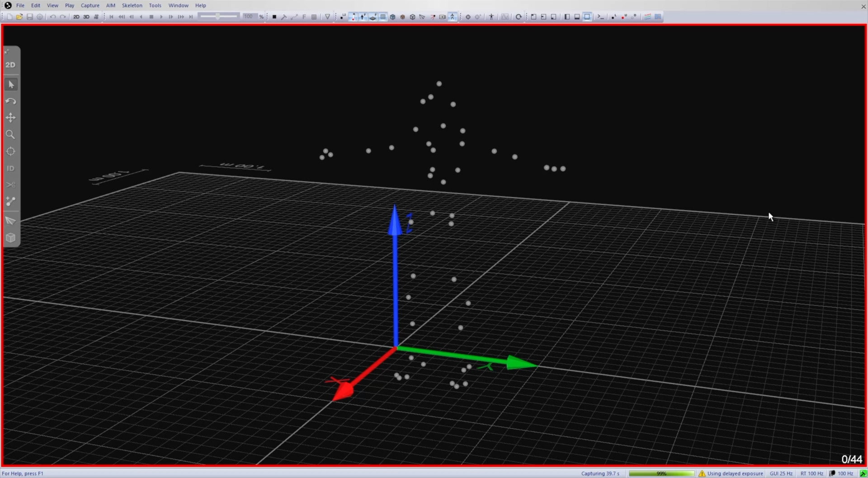
Task: Open the Capture menu
Action: 90,5
